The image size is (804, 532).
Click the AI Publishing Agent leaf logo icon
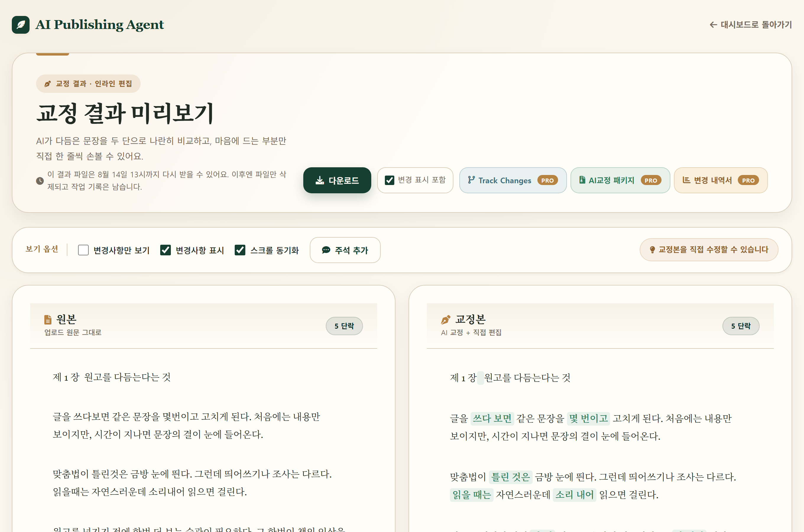[21, 25]
